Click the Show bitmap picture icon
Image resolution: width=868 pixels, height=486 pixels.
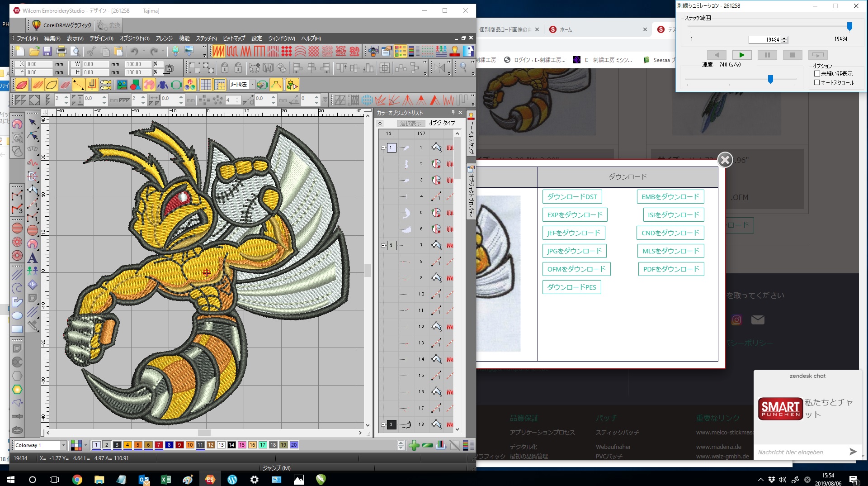pyautogui.click(x=122, y=85)
